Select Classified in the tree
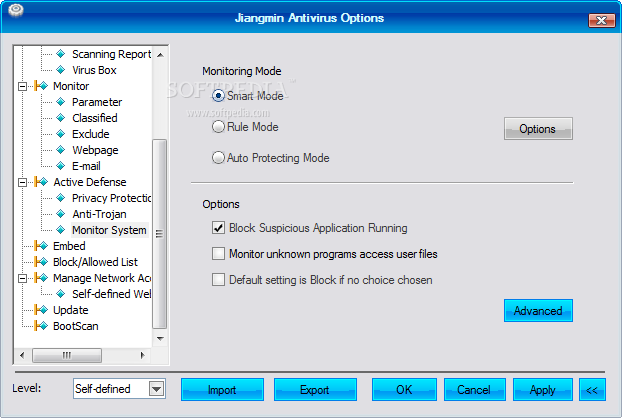 coord(95,118)
